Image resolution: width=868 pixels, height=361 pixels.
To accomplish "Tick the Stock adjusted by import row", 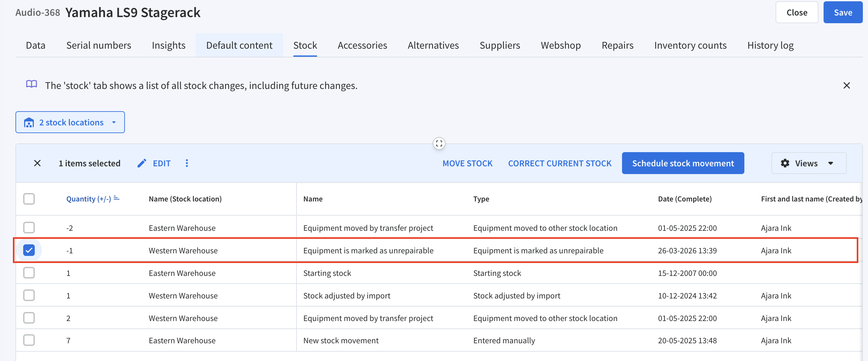I will point(29,295).
